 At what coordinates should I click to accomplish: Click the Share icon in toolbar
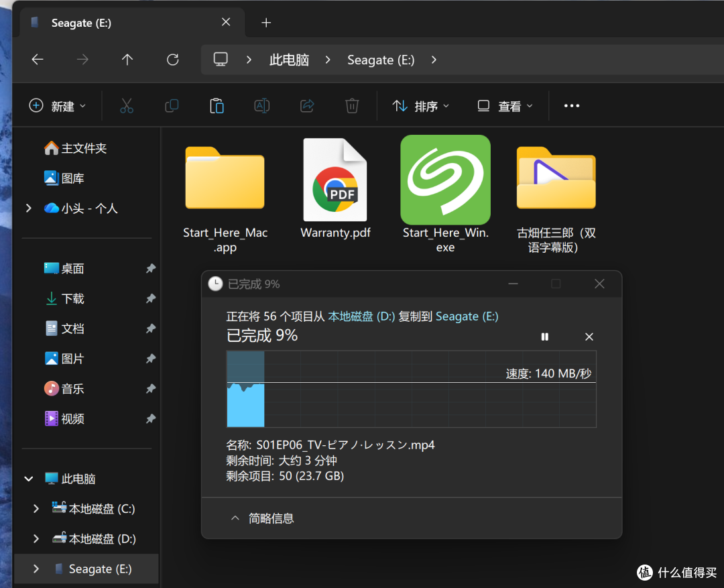[x=307, y=106]
